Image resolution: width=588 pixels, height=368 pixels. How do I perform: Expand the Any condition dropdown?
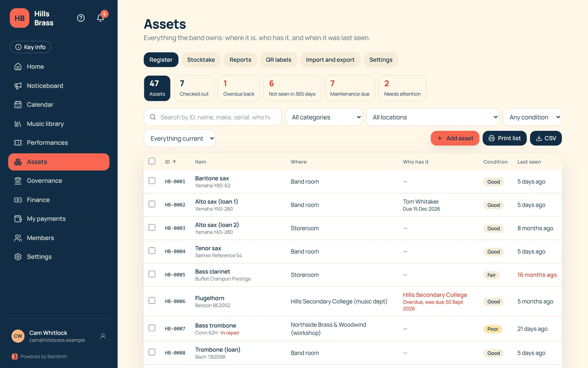(x=532, y=117)
